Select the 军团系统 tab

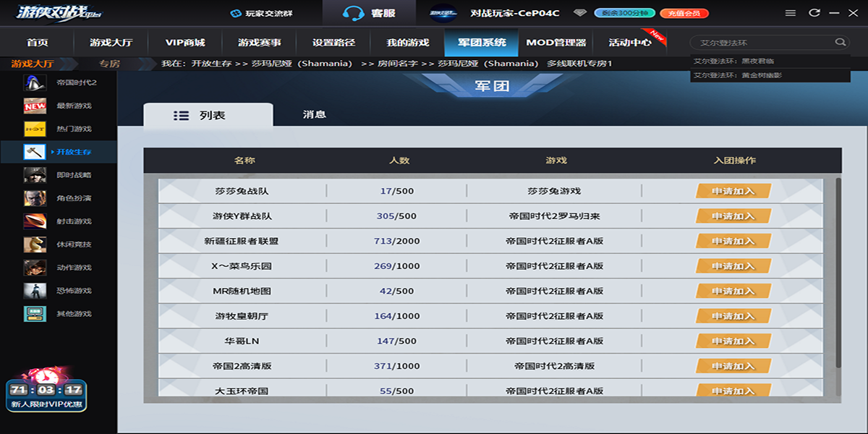[482, 43]
